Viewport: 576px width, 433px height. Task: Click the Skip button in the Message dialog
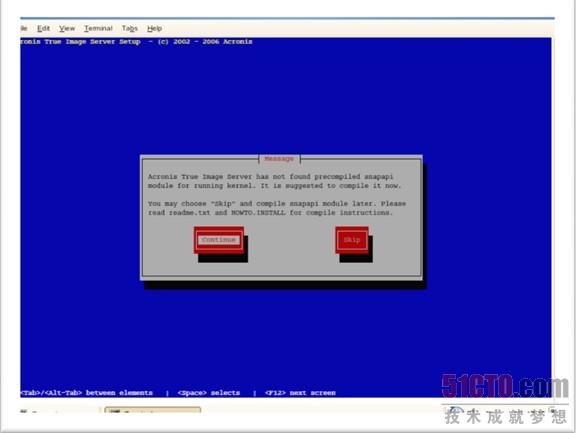(x=352, y=240)
